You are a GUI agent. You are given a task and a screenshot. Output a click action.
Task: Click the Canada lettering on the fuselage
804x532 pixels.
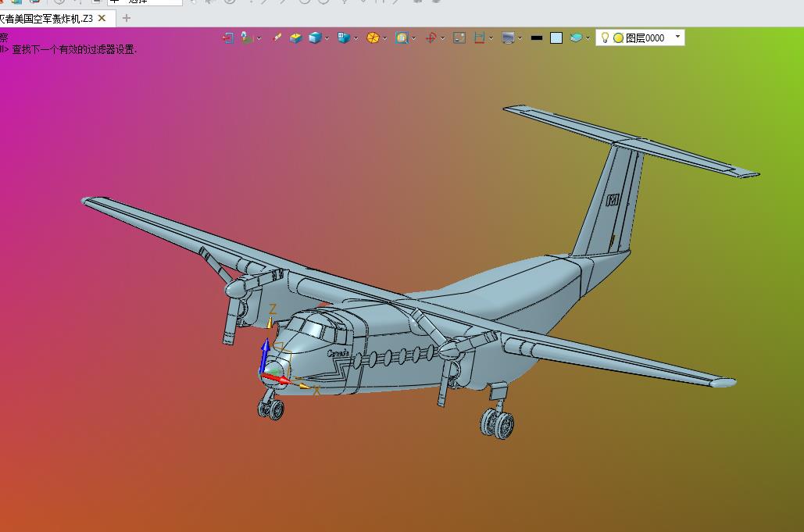[338, 353]
